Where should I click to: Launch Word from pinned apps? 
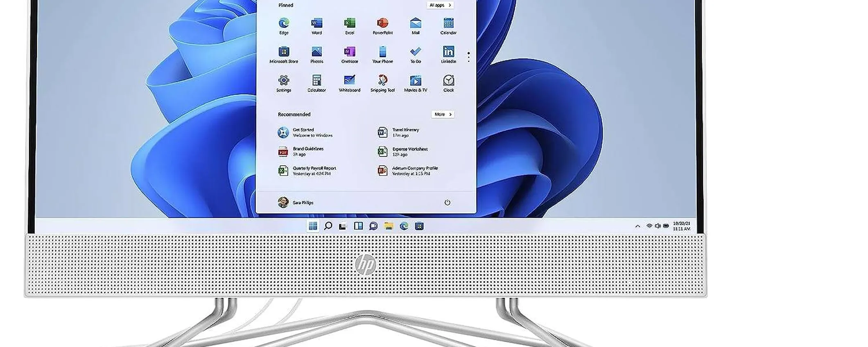point(316,26)
